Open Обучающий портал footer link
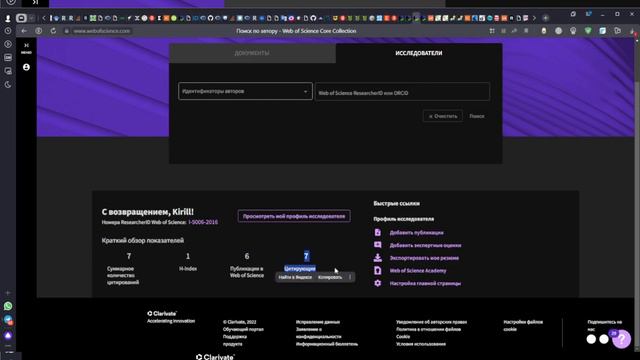The height and width of the screenshot is (360, 640). pos(243,329)
